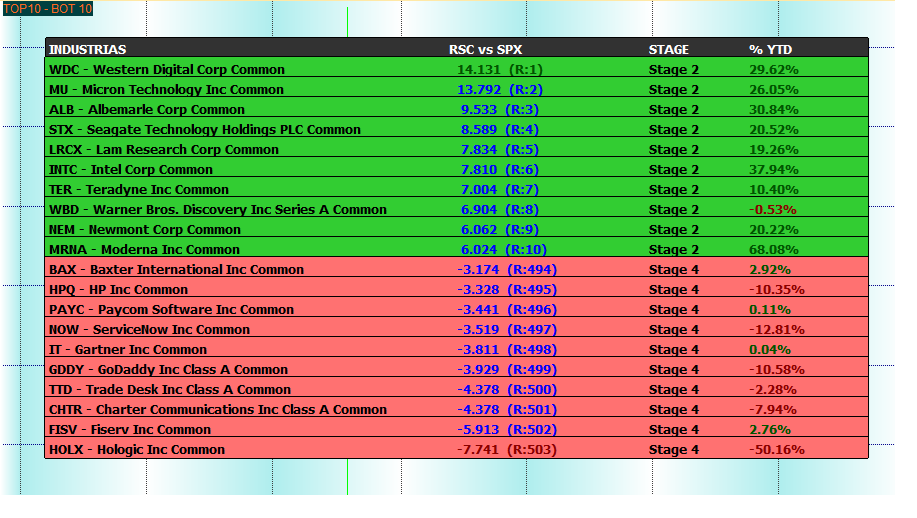The image size is (917, 518).
Task: Click Stage 2 cell in NEM row
Action: click(674, 229)
